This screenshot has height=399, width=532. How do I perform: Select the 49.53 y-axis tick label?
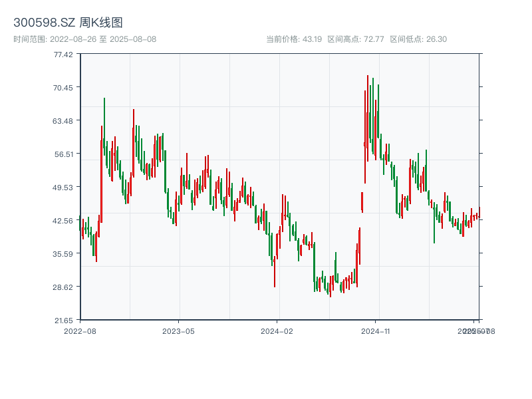(64, 187)
